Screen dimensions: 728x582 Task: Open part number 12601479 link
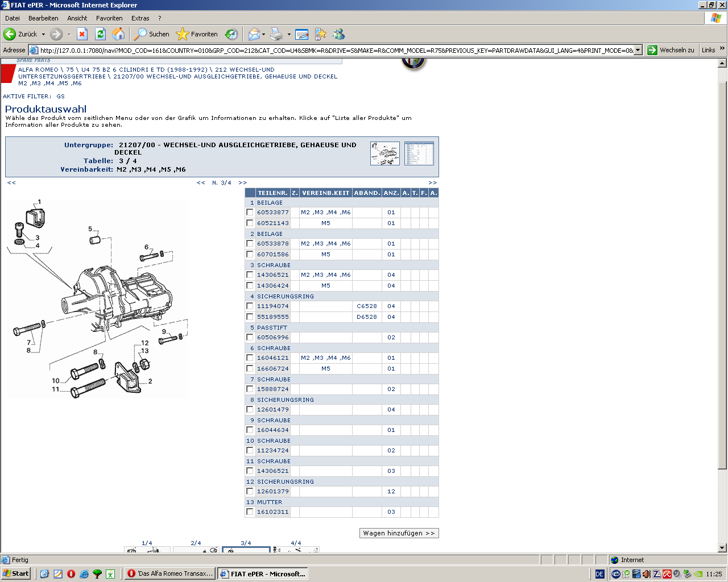pyautogui.click(x=273, y=409)
